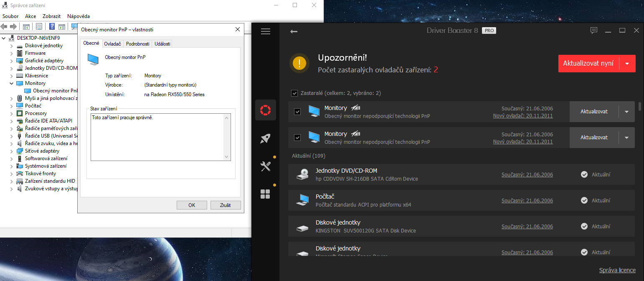The height and width of the screenshot is (281, 644).
Task: Open Driver Booster hamburger menu
Action: (266, 31)
